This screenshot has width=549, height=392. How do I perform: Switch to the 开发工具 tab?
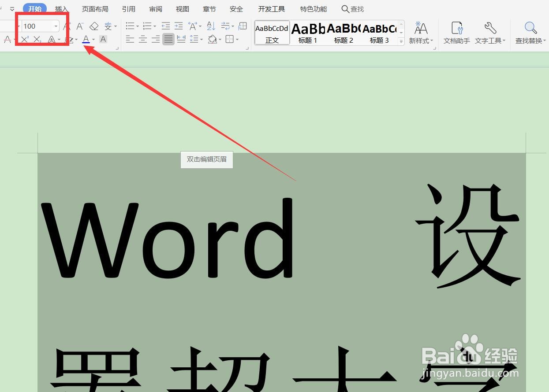tap(272, 9)
